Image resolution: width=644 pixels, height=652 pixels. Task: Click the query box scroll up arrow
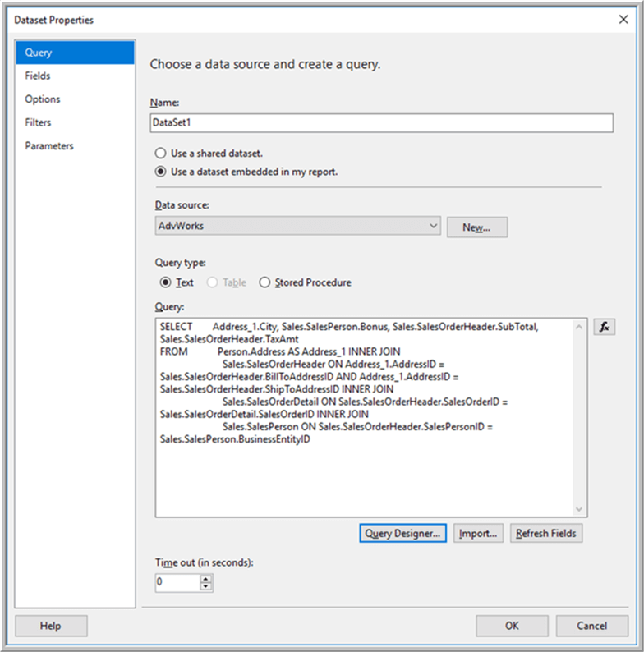(578, 328)
